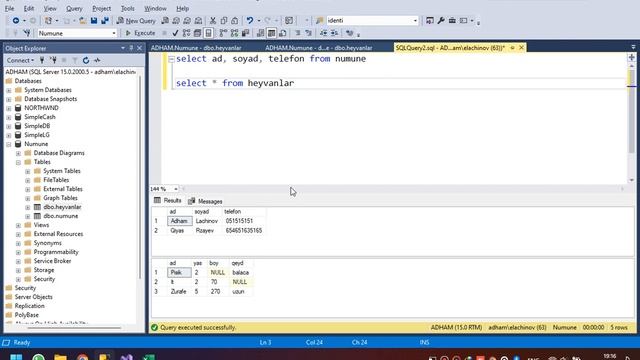
Task: Open the Project menu
Action: [101, 8]
